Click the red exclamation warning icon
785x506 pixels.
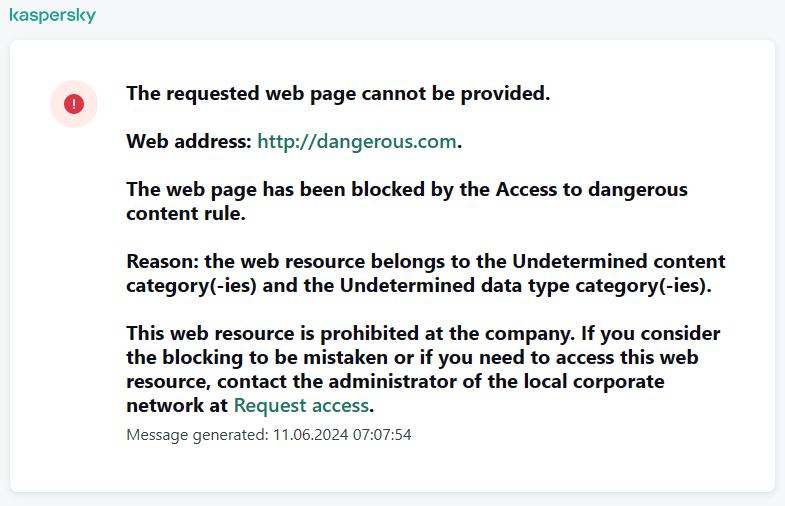point(74,104)
